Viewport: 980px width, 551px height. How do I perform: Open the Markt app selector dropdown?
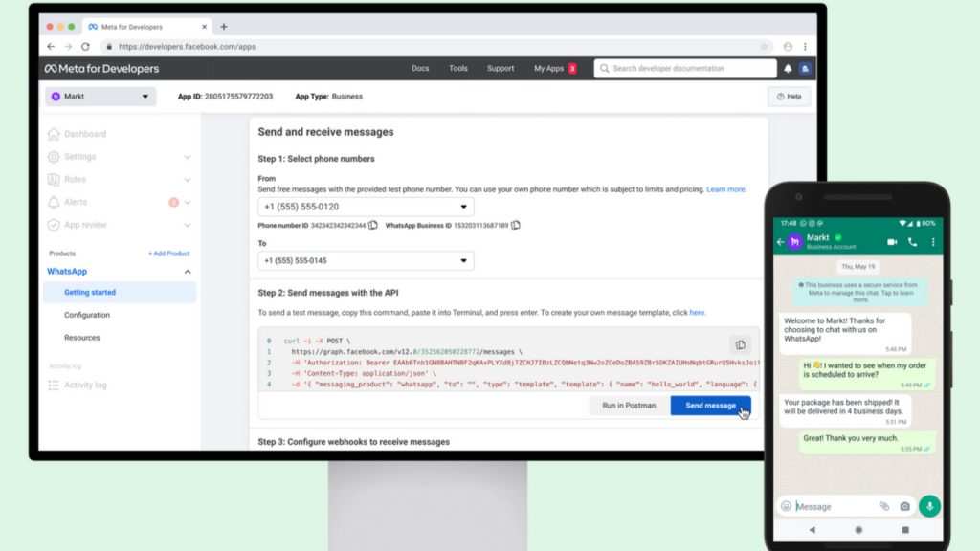tap(100, 97)
